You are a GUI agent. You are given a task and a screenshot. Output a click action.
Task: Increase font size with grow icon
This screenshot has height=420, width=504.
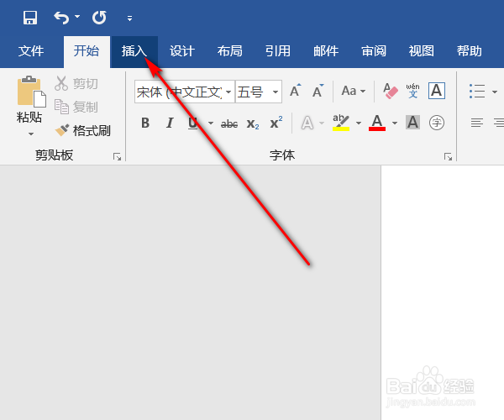point(295,91)
